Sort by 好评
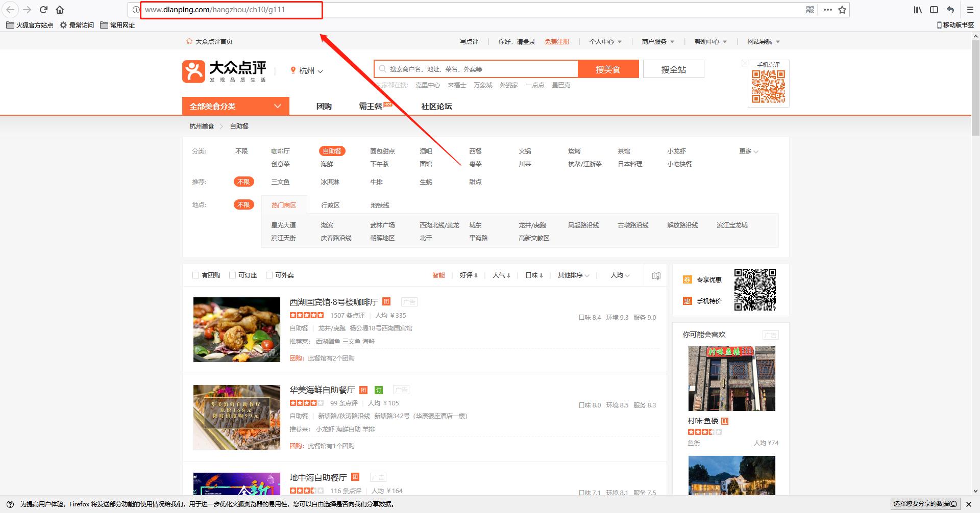 469,275
